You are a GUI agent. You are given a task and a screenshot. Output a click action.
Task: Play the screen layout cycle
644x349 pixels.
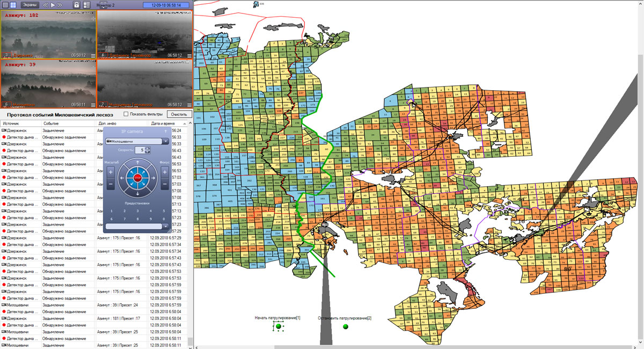(53, 5)
